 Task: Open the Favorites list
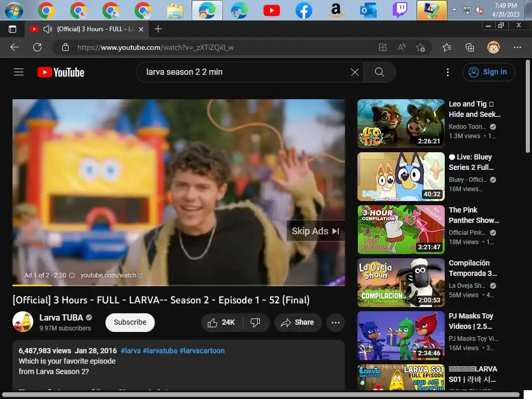[447, 47]
